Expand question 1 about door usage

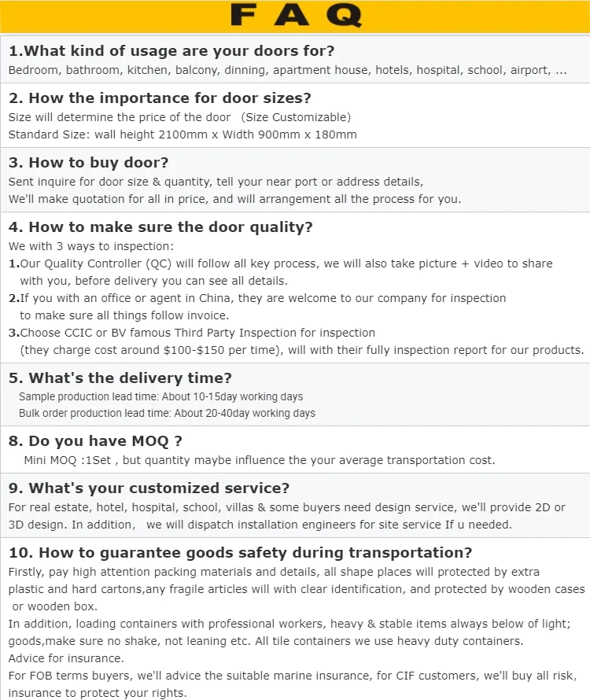171,51
